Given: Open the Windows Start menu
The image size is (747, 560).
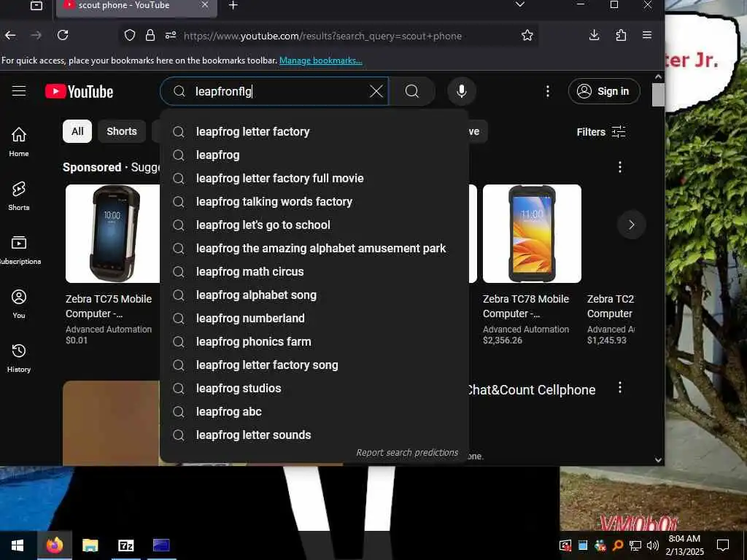Looking at the screenshot, I should click(x=18, y=545).
